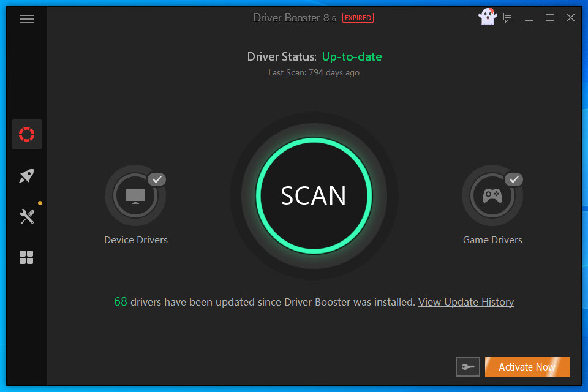Click the orange Activate Now button
The height and width of the screenshot is (392, 588).
coord(527,367)
